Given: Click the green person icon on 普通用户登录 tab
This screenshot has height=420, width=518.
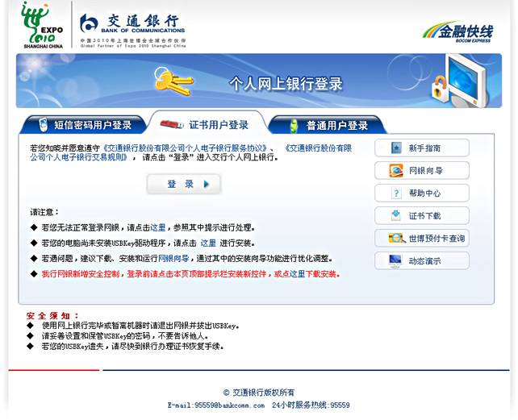Looking at the screenshot, I should (x=294, y=126).
